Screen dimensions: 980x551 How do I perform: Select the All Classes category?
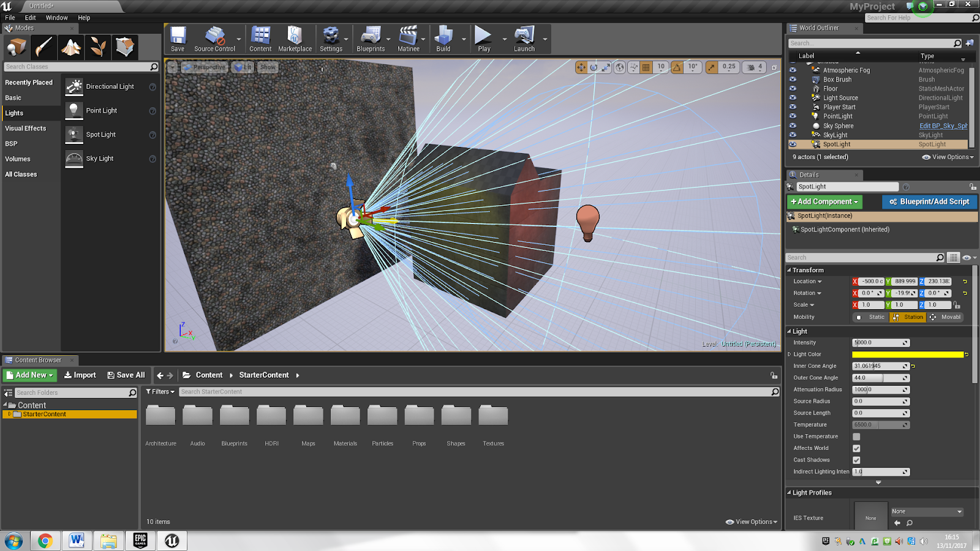tap(21, 174)
